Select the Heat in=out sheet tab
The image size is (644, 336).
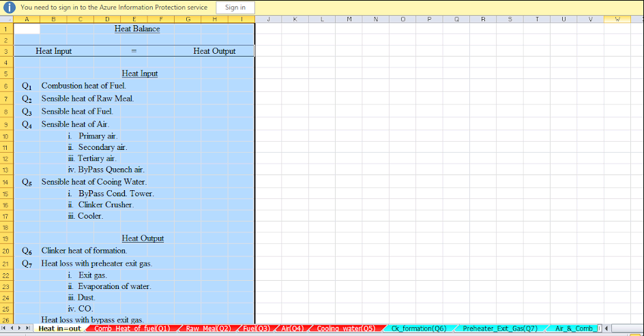(x=59, y=329)
